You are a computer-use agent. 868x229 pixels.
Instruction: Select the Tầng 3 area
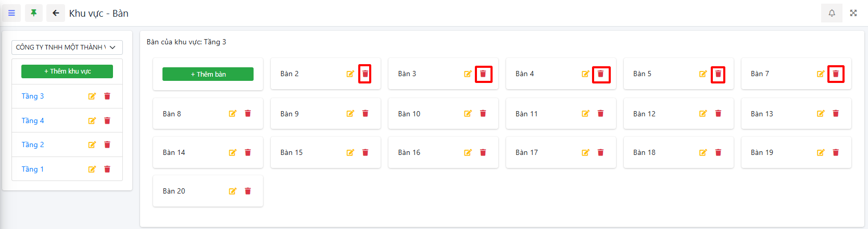[x=33, y=96]
